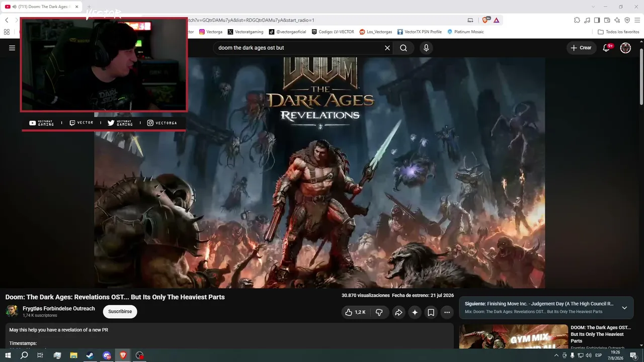644x362 pixels.
Task: Open the Codigo: LV-VECTOR bookmark
Action: 333,32
